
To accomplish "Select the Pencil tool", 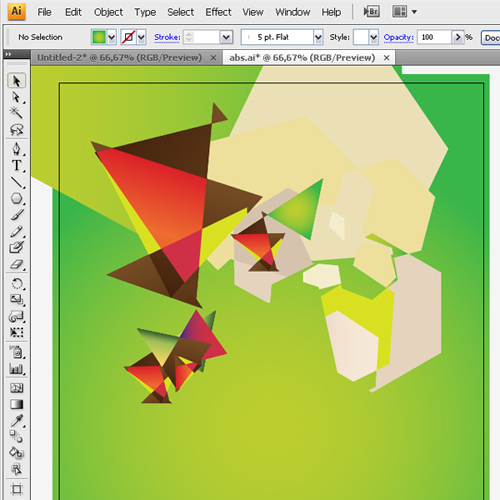I will (x=16, y=231).
